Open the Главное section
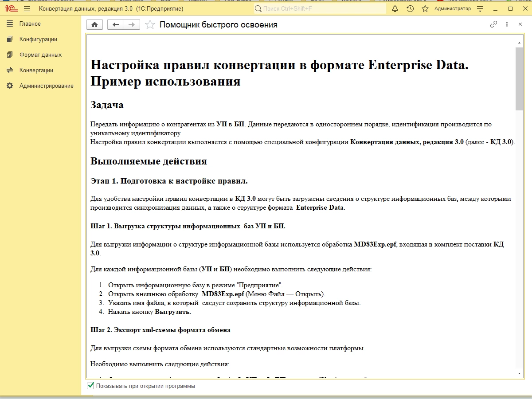Viewport: 532px width, 399px height. (x=30, y=24)
